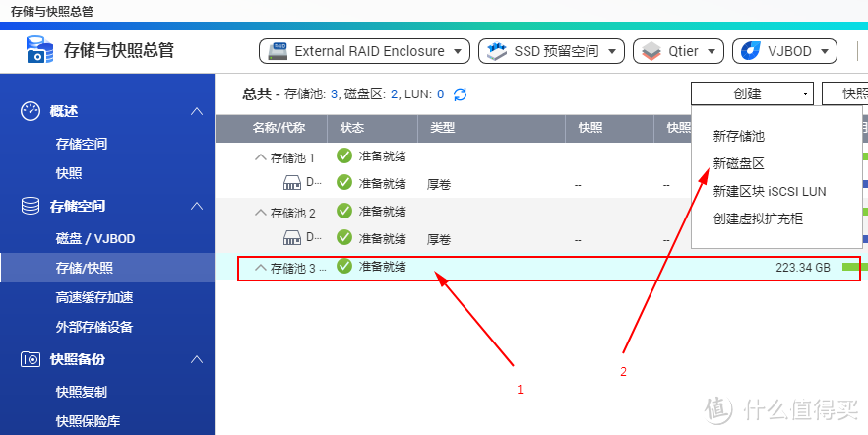Open 快照 under the 概述 section
This screenshot has height=435, width=868.
click(x=69, y=173)
